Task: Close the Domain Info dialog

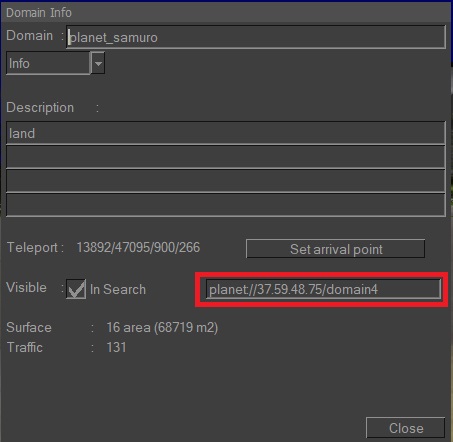Action: [405, 428]
